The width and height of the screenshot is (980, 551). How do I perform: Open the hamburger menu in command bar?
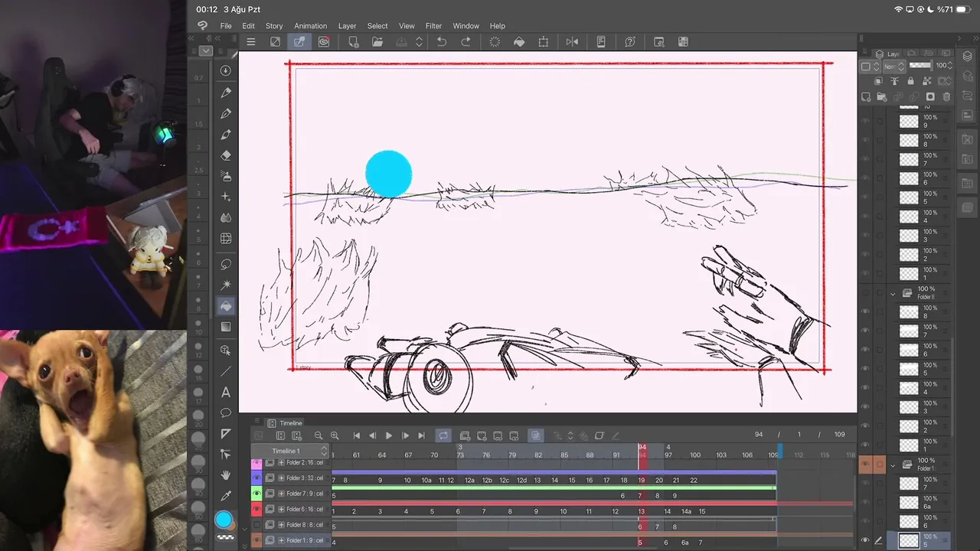click(x=250, y=42)
